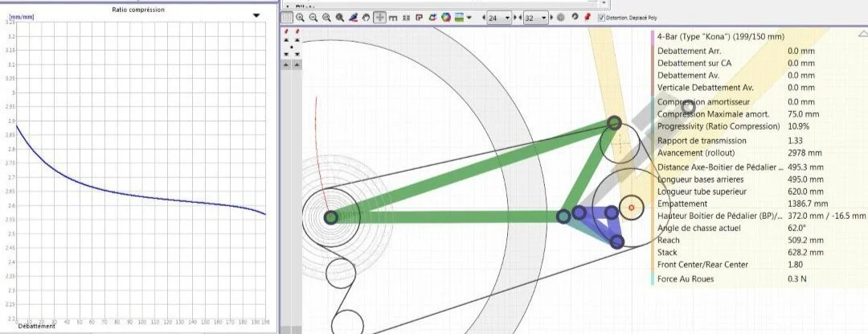
Task: Select the hand pan tool
Action: click(x=366, y=17)
